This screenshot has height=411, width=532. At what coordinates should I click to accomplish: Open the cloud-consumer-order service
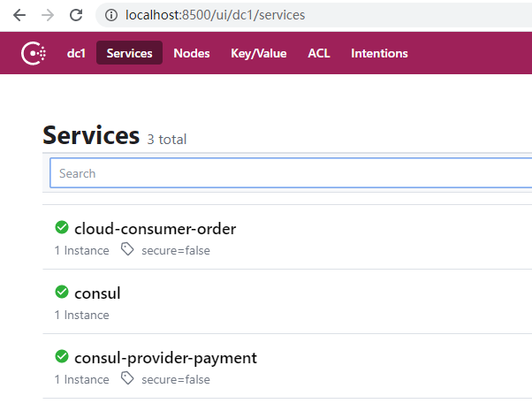[x=155, y=229]
